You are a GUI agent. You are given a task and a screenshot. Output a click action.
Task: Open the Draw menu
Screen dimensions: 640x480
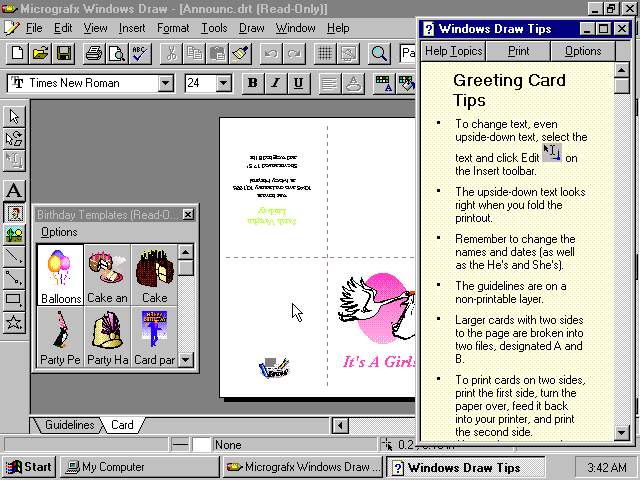(251, 28)
